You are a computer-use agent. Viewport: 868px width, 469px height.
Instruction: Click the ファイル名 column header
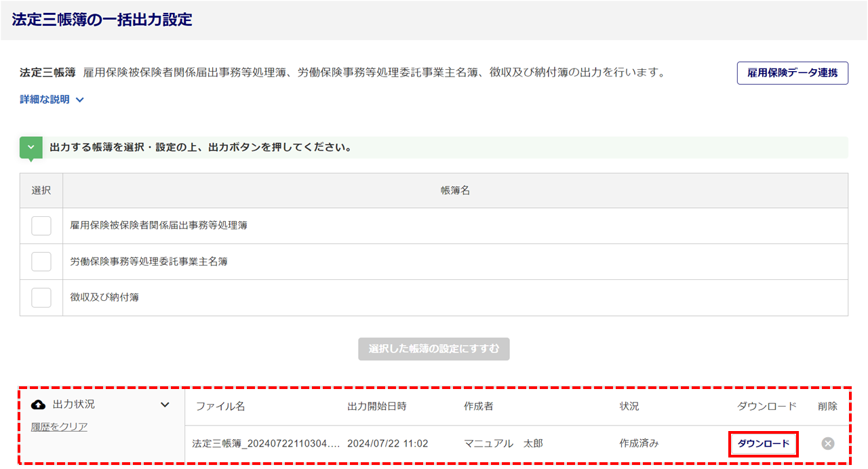coord(220,407)
